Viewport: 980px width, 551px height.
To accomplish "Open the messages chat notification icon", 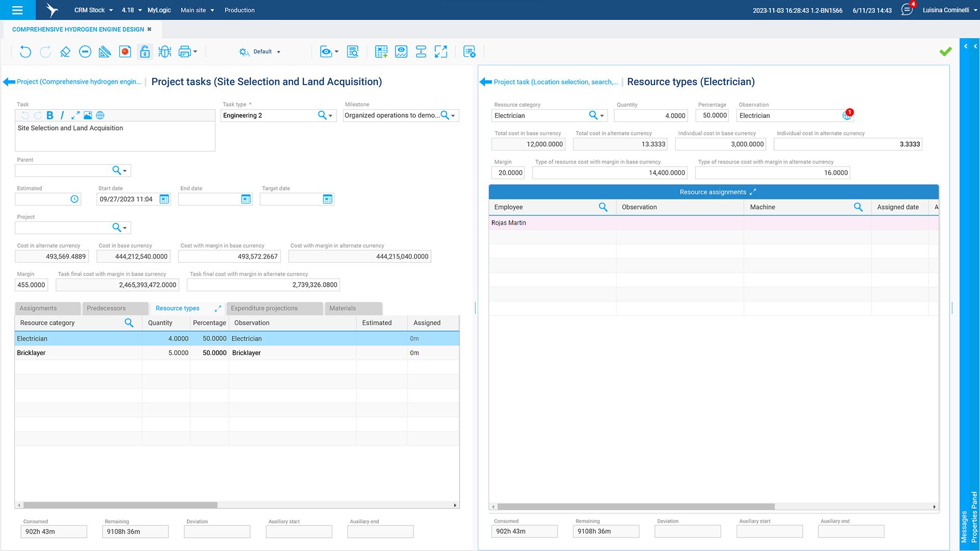I will click(907, 10).
